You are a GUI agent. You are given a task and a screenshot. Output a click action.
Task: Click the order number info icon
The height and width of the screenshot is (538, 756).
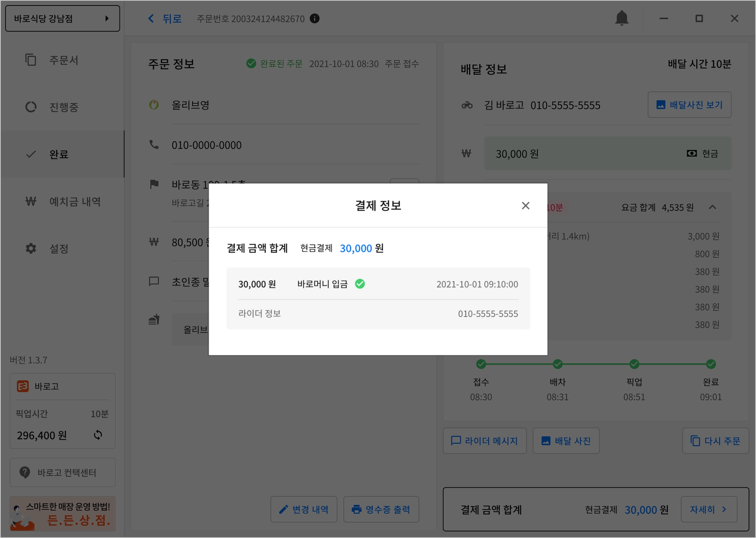315,18
